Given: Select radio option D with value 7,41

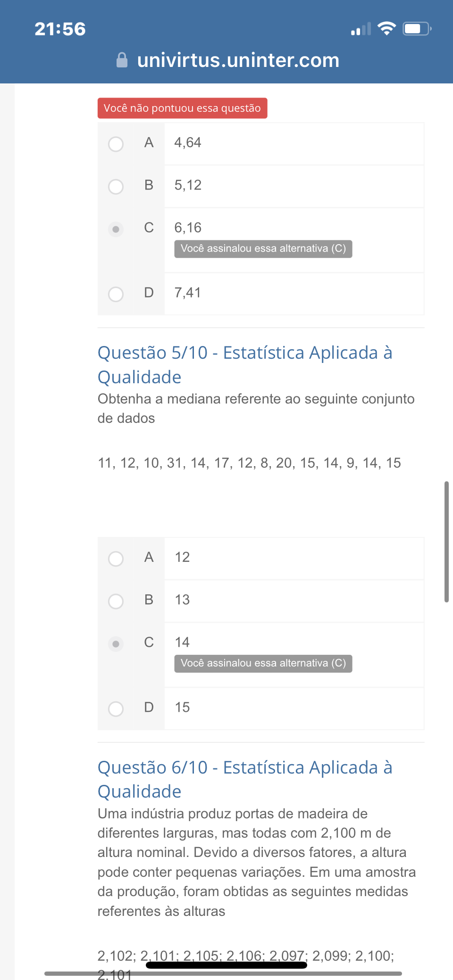Looking at the screenshot, I should click(x=116, y=294).
